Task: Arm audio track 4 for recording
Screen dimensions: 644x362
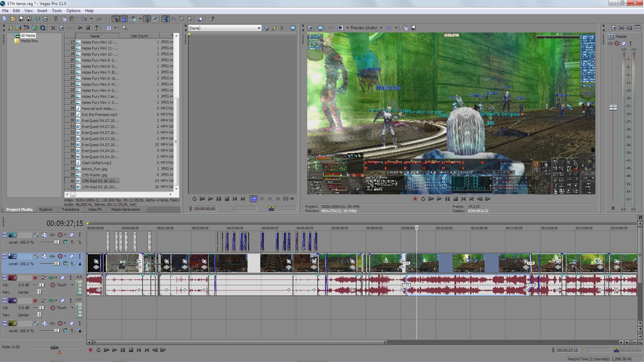Action: pos(35,301)
